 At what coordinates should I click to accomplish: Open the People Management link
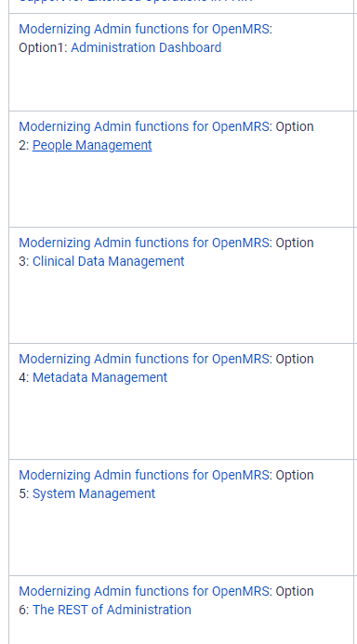(92, 145)
